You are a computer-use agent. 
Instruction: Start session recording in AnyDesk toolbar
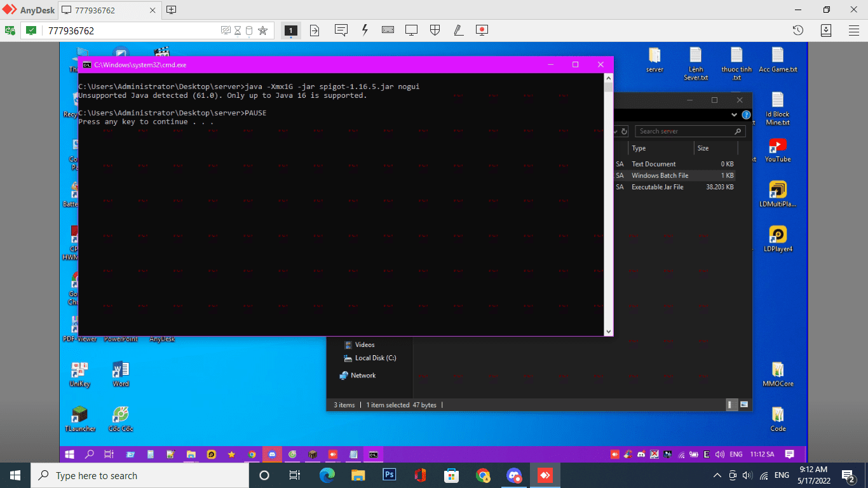[x=482, y=30]
